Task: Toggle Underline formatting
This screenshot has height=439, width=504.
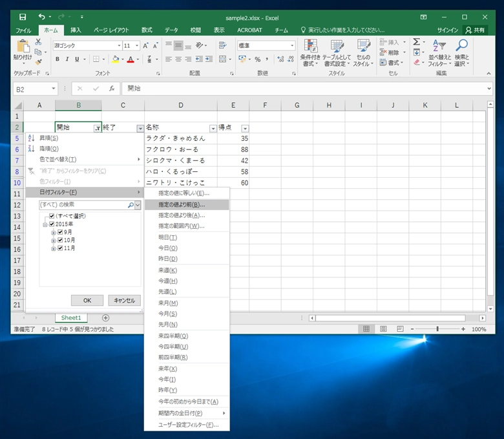Action: (x=77, y=59)
